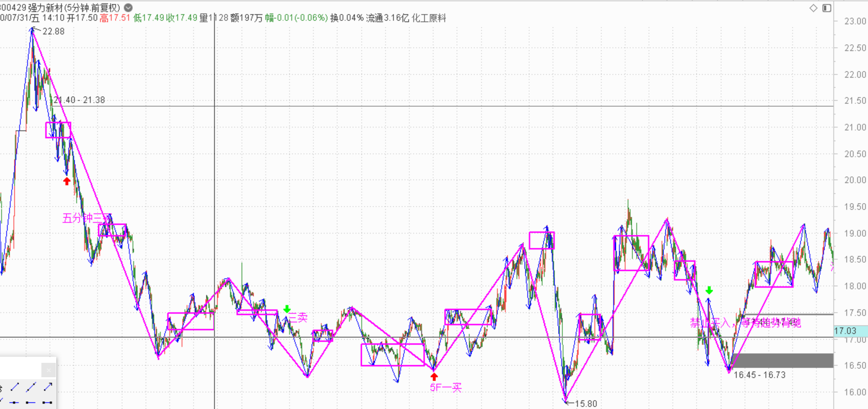Pick the horizontal ray line tool
This screenshot has width=868, height=409.
31,402
